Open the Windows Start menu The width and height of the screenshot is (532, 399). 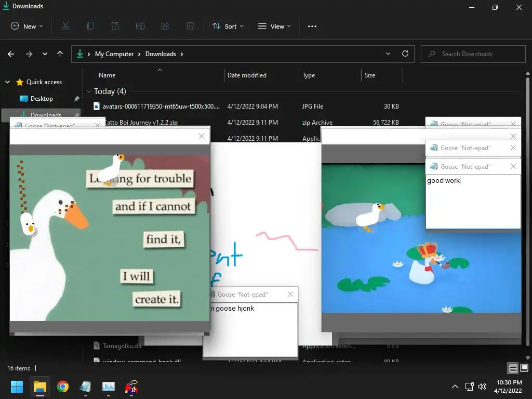point(17,387)
